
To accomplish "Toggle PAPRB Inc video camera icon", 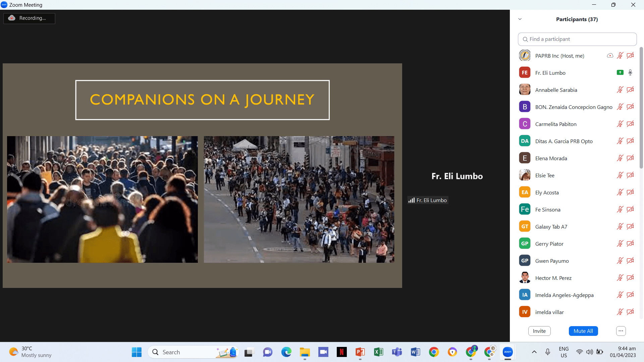I will click(630, 56).
